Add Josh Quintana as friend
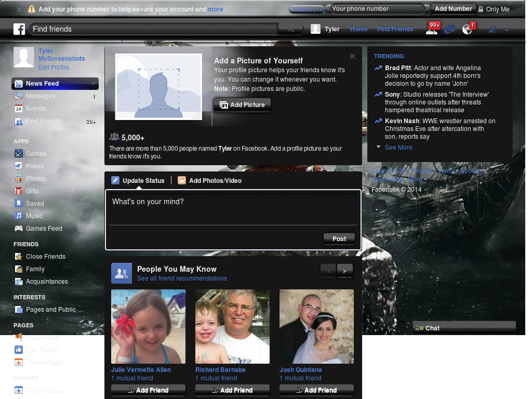 [316, 390]
